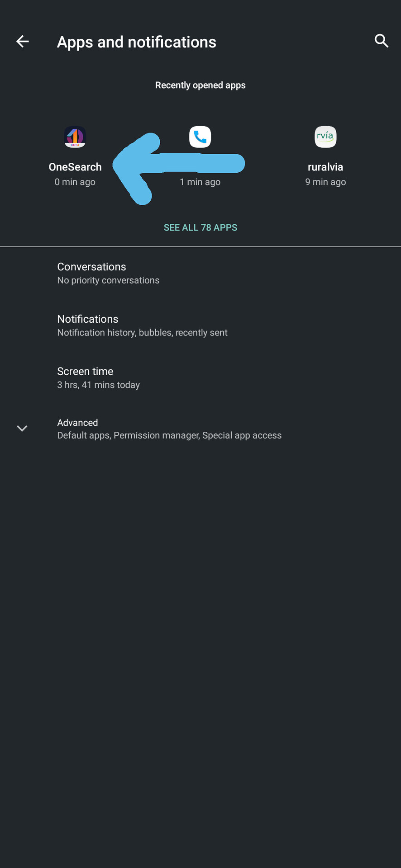Tap the back arrow icon
The height and width of the screenshot is (868, 401).
[23, 42]
